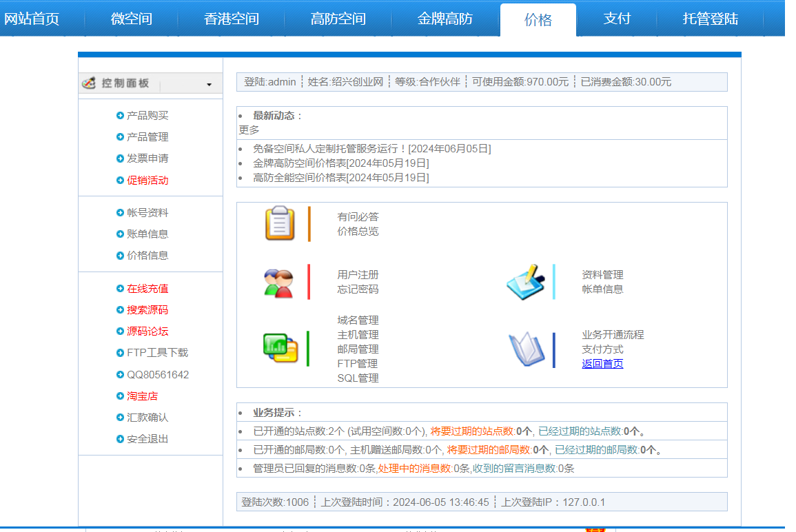This screenshot has height=532, width=796.
Task: Click the arrow bullet icon beside 安全退出
Action: (x=121, y=439)
